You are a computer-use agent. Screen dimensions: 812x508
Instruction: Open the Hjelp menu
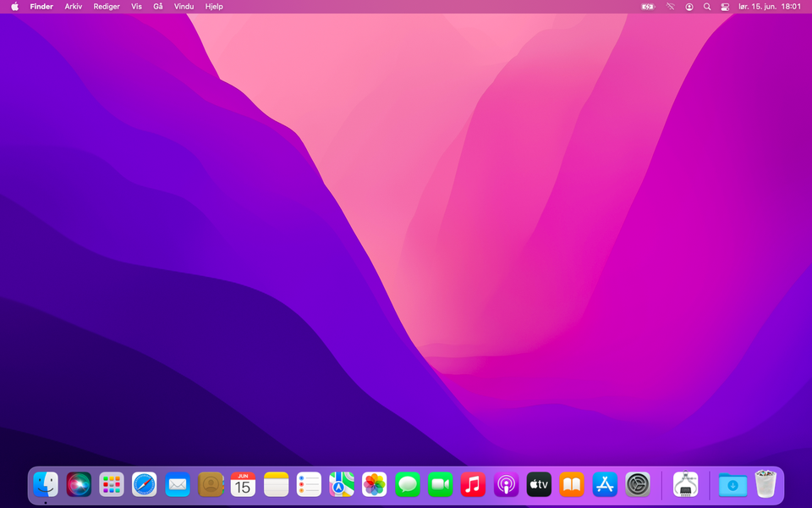(214, 6)
